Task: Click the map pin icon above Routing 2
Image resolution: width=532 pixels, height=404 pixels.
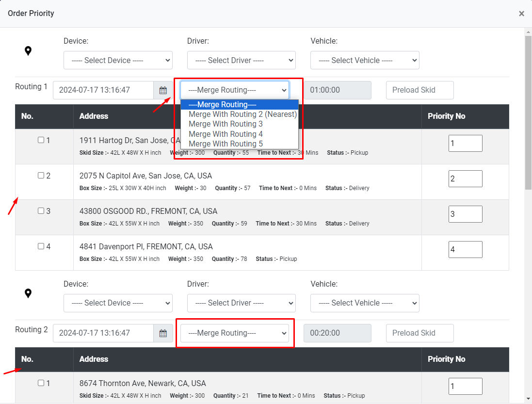Action: click(28, 293)
